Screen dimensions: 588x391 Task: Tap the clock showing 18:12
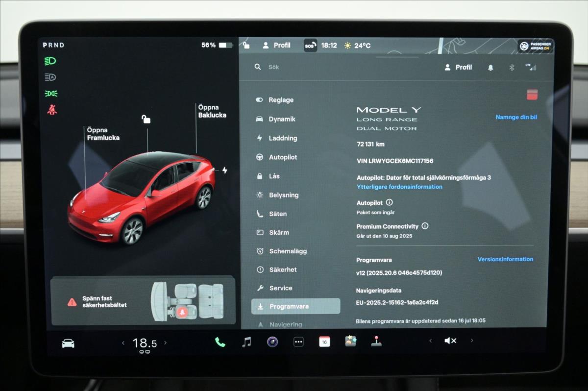tap(329, 46)
